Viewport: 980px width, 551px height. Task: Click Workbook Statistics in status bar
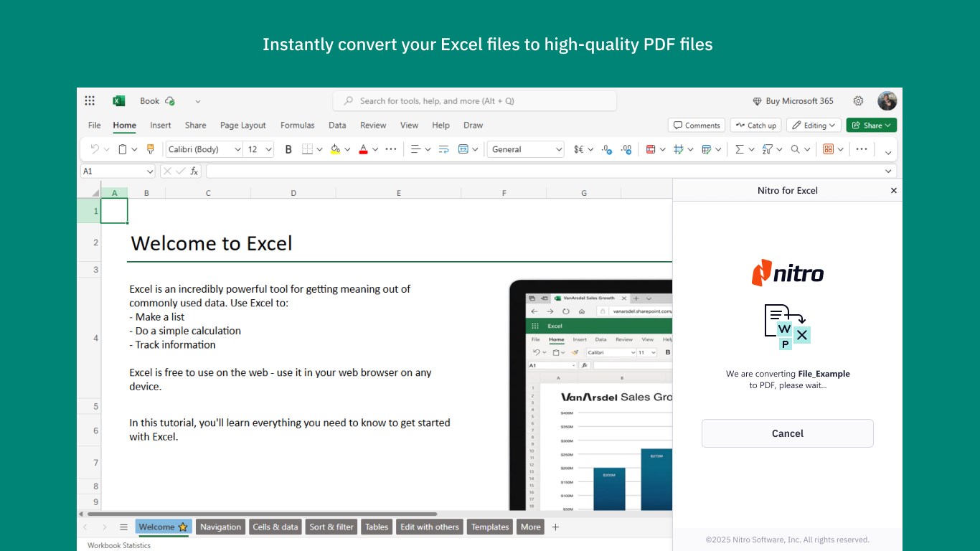pyautogui.click(x=119, y=545)
